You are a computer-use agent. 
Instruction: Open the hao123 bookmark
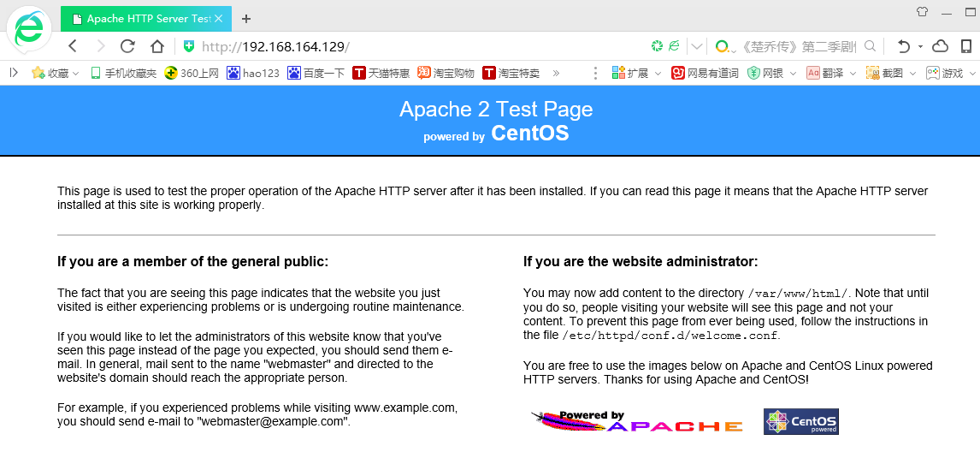253,74
